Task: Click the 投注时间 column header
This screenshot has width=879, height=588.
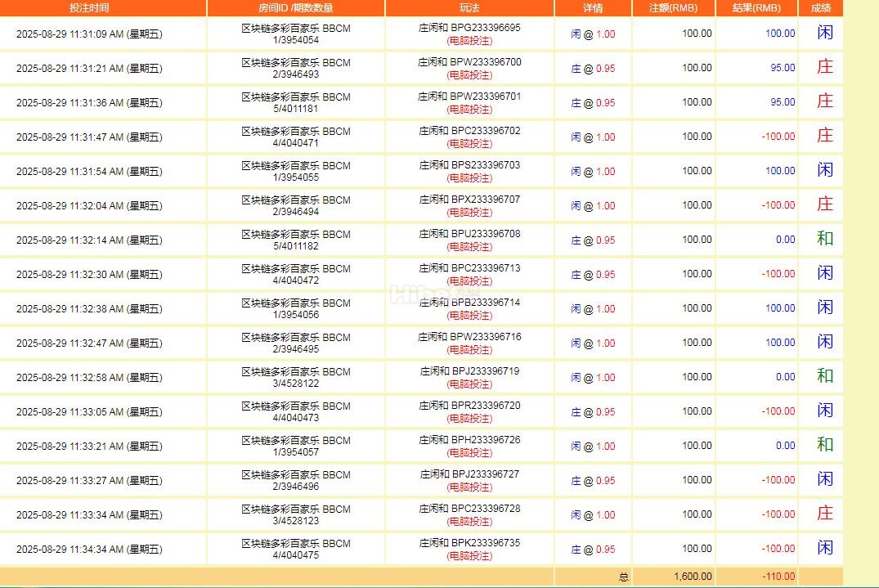Action: click(x=89, y=8)
